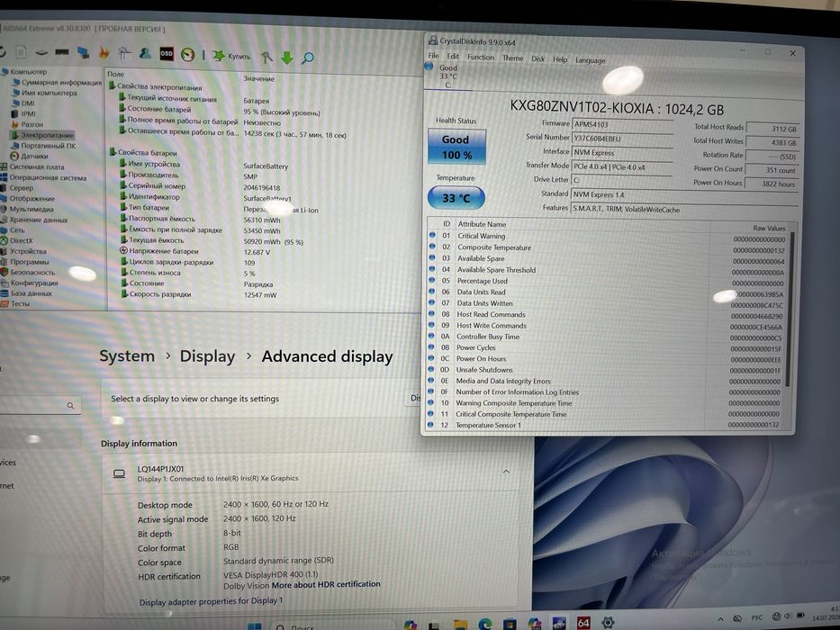
Task: Click the CrystalDiskInfo attribute list scrollbar
Action: coord(789,309)
